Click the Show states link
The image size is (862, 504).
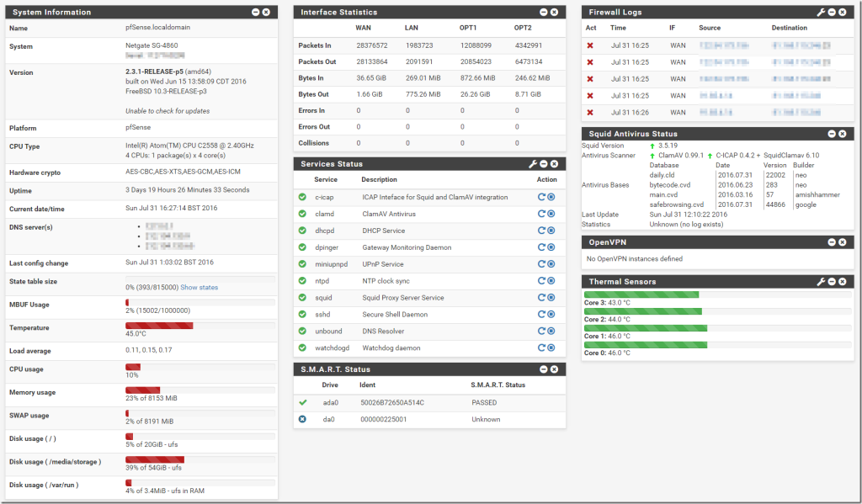[x=199, y=288]
